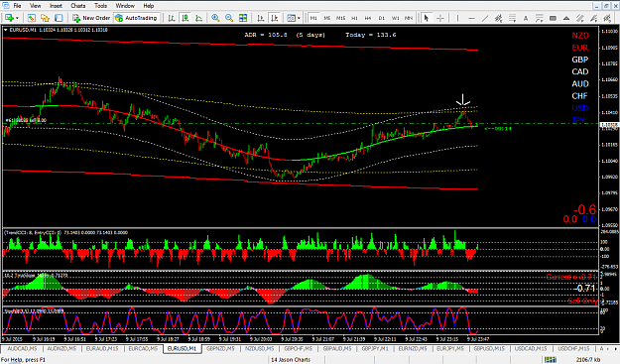620x364 pixels.
Task: Open the channel lines tool dropdown
Action: click(x=580, y=18)
